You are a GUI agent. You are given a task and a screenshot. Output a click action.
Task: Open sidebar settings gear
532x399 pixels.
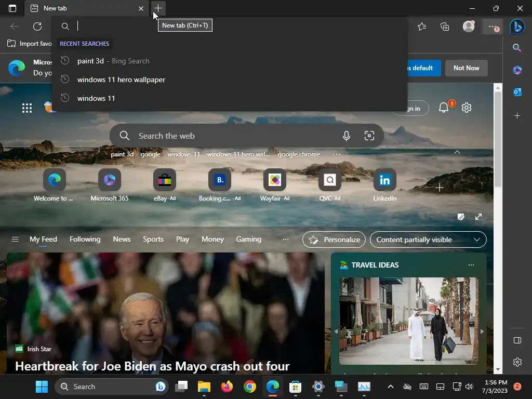pos(517,362)
